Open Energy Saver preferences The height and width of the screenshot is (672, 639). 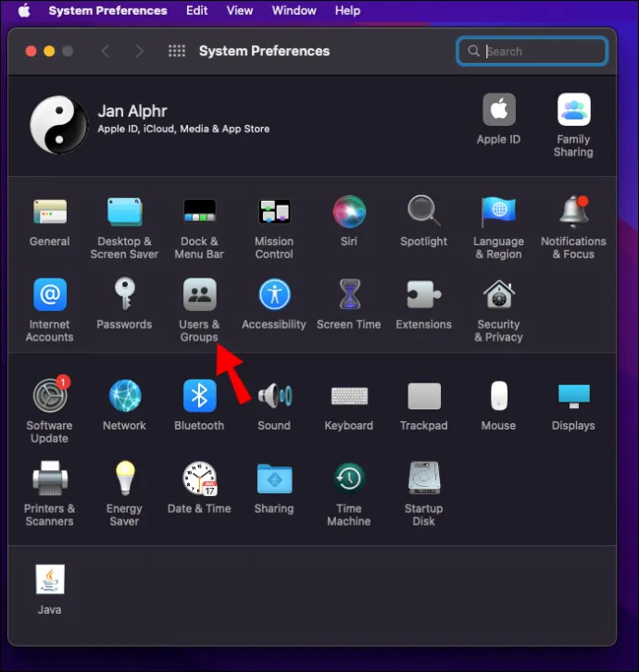125,478
